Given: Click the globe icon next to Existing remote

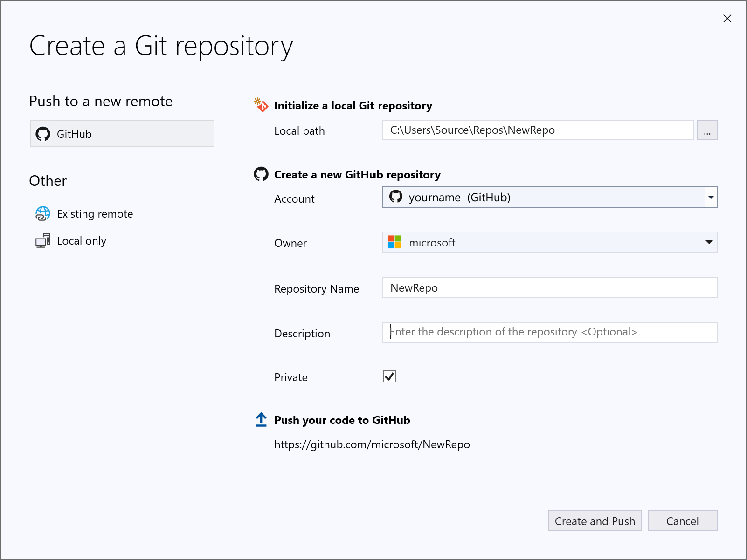Looking at the screenshot, I should point(43,214).
